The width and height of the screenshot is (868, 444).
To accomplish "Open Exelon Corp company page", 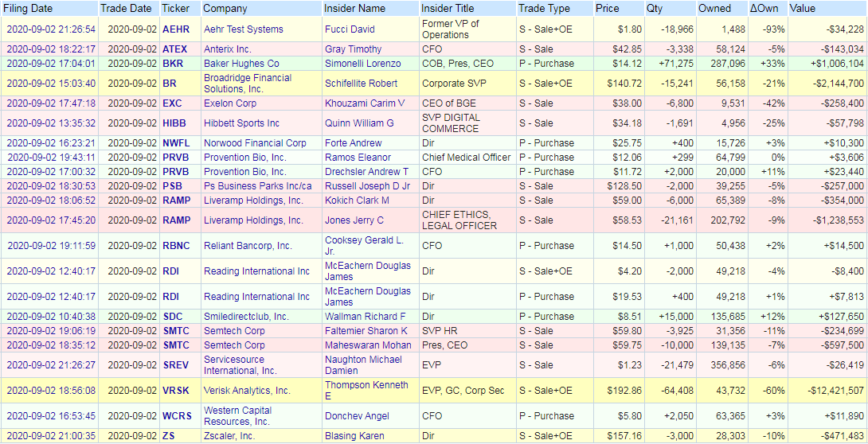I will click(x=229, y=103).
